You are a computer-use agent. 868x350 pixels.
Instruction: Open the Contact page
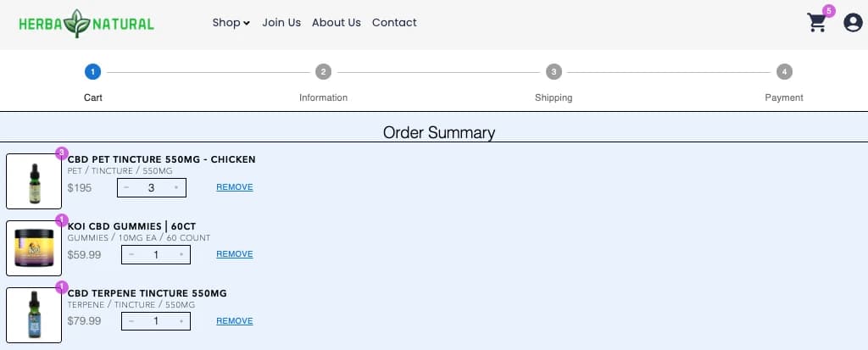click(394, 23)
